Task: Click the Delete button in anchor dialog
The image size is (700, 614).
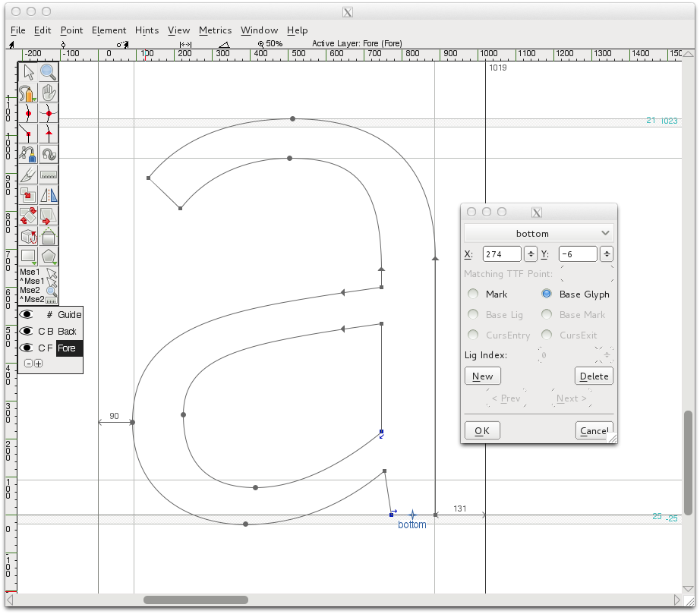Action: 594,376
